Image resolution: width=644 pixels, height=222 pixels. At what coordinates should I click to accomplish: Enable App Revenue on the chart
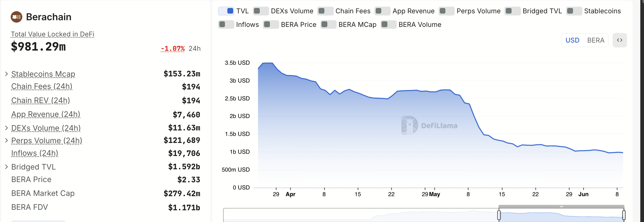[x=382, y=11]
